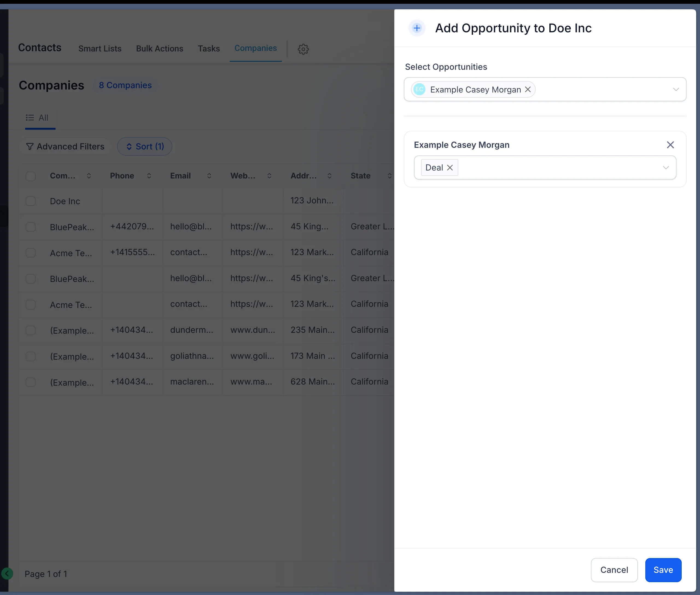Save the opportunity with the Save button
This screenshot has height=595, width=700.
(x=662, y=570)
